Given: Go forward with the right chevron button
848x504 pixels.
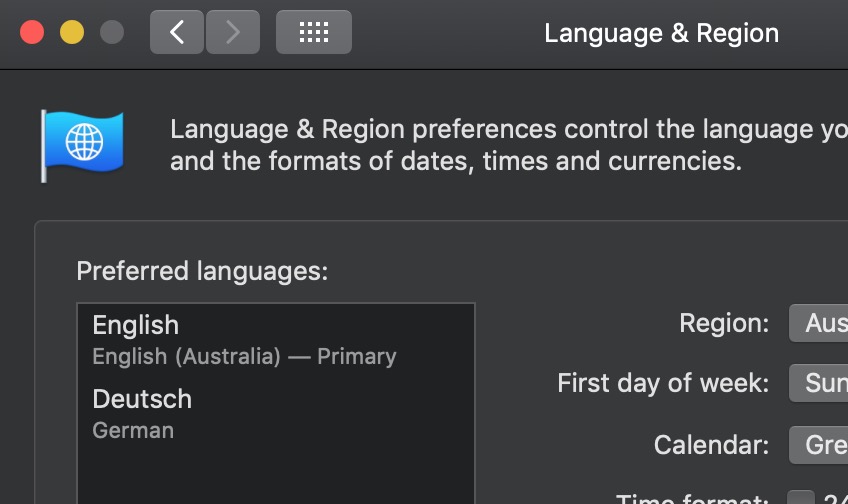Looking at the screenshot, I should pyautogui.click(x=233, y=32).
